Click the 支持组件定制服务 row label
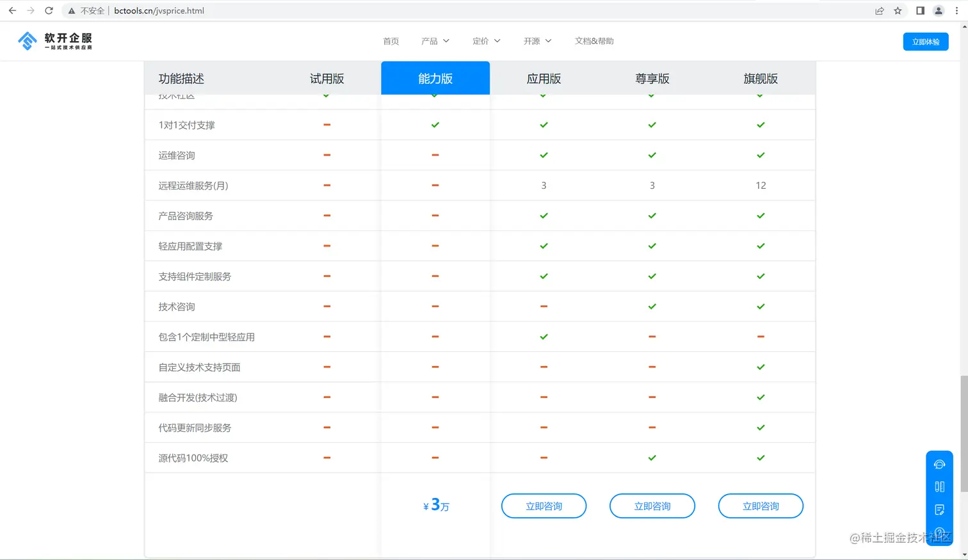Viewport: 968px width, 560px height. pos(195,276)
